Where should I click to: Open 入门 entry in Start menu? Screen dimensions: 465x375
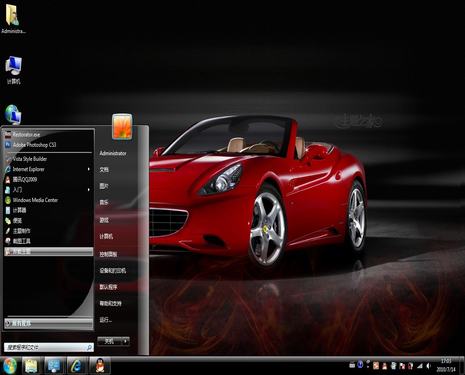[49, 190]
